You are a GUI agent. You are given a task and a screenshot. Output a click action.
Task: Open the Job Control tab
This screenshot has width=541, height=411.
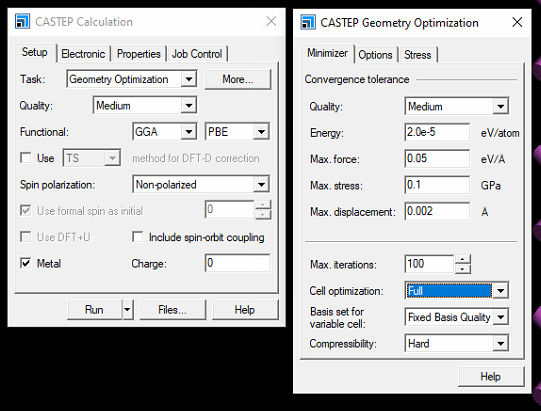click(197, 54)
